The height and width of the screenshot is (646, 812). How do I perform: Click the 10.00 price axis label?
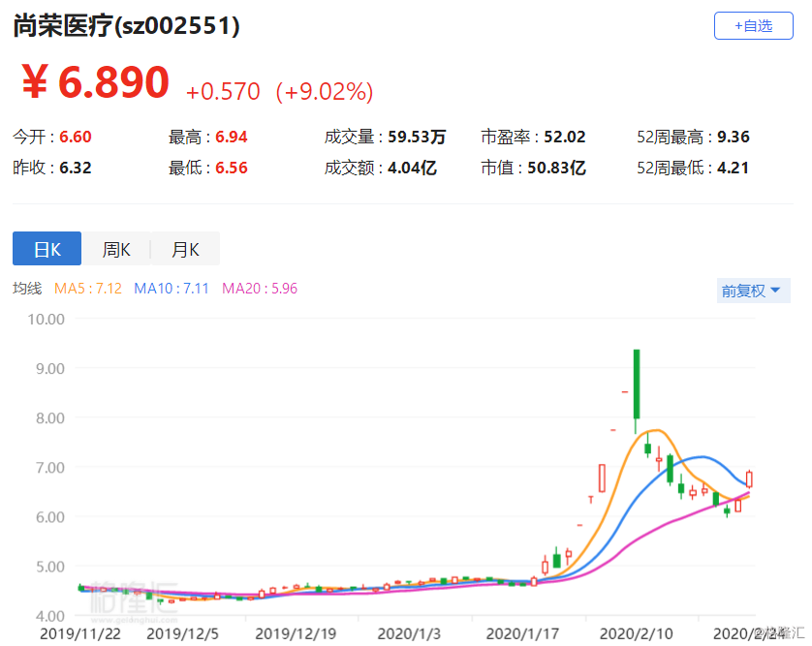point(47,320)
